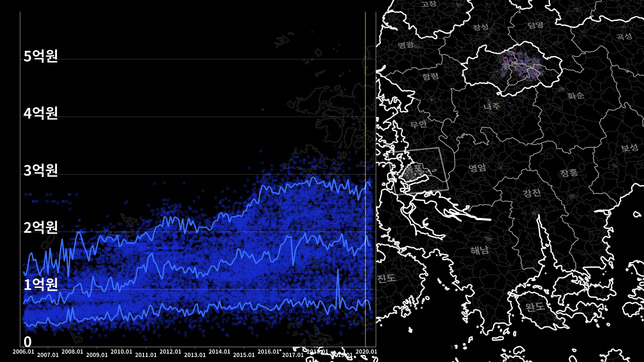
Task: Click the 함평 region label on map
Action: [430, 76]
